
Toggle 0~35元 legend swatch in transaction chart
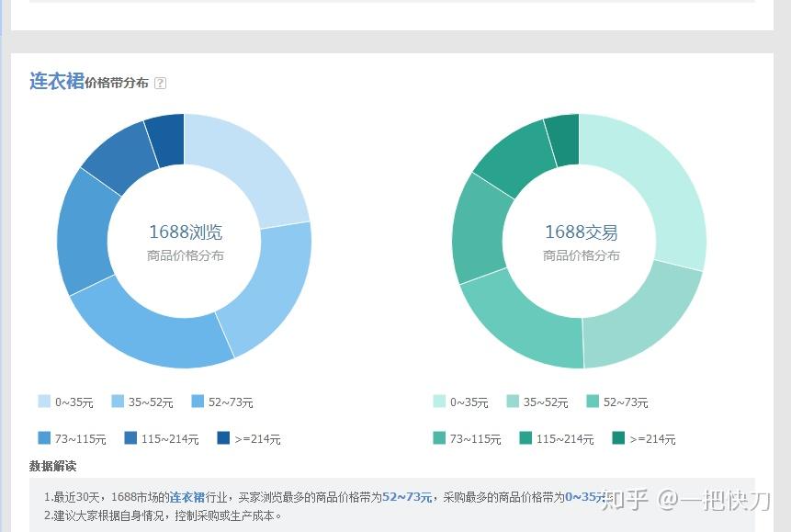click(439, 402)
